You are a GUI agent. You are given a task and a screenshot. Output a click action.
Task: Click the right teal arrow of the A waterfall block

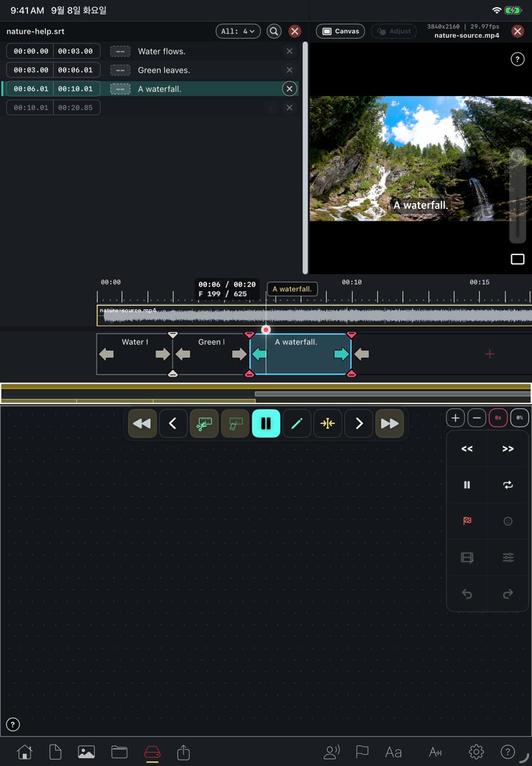341,354
